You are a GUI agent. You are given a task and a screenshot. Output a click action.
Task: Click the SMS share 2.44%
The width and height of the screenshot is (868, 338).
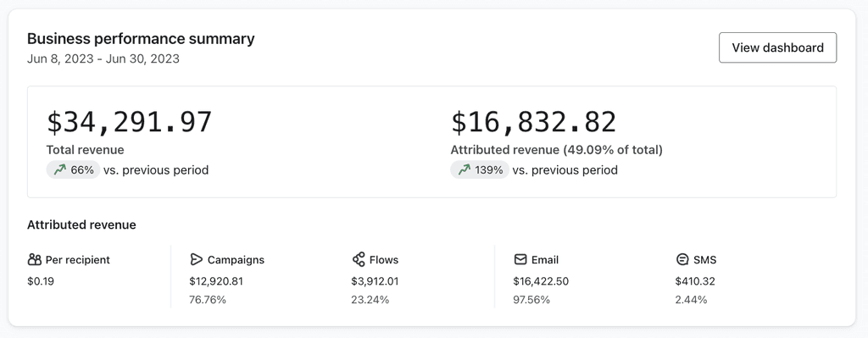tap(692, 300)
